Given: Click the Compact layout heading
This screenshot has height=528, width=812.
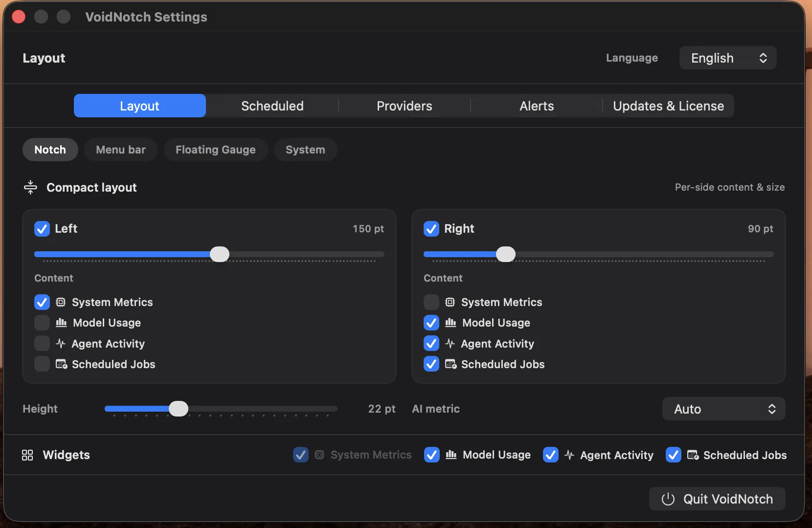Looking at the screenshot, I should coord(91,187).
